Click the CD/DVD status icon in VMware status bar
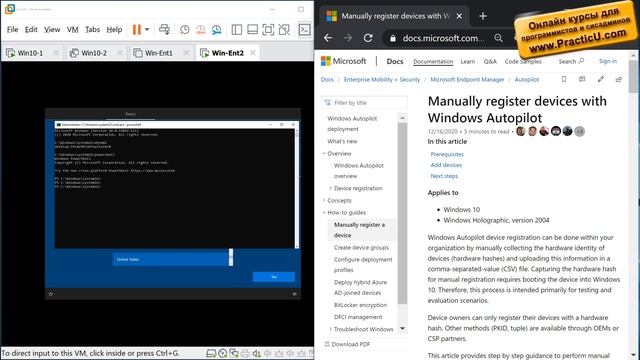 [x=222, y=353]
